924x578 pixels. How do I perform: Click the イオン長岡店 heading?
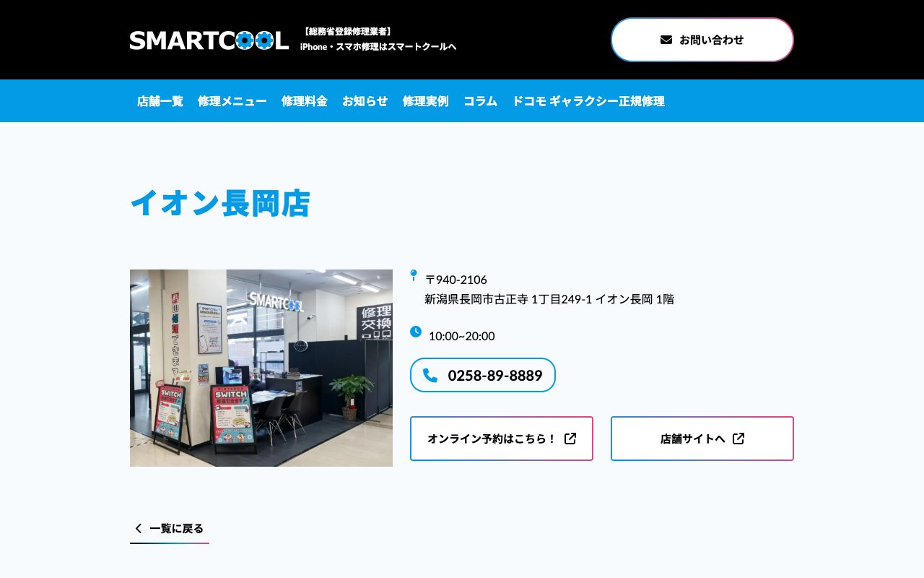pos(220,203)
